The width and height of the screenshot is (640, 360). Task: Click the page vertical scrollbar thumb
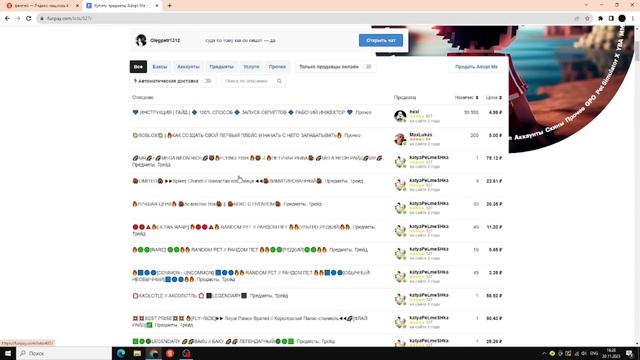coord(637,51)
